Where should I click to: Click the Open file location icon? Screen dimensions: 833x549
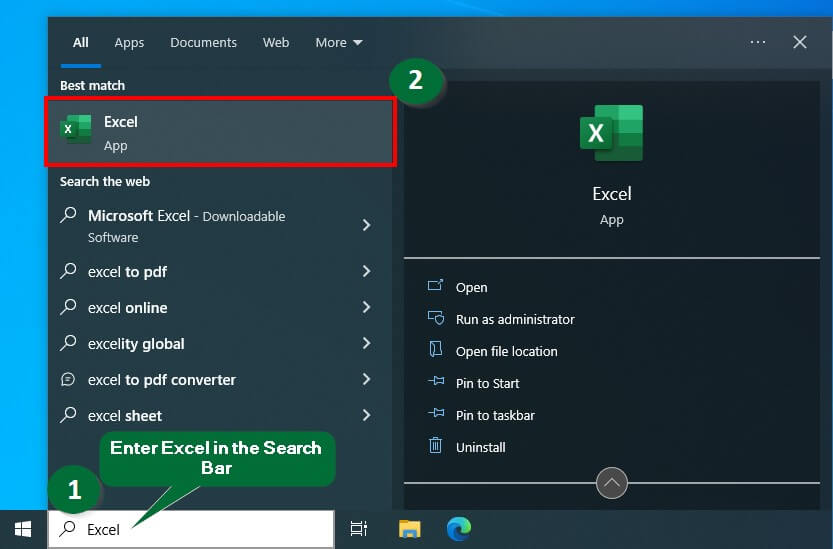point(435,349)
